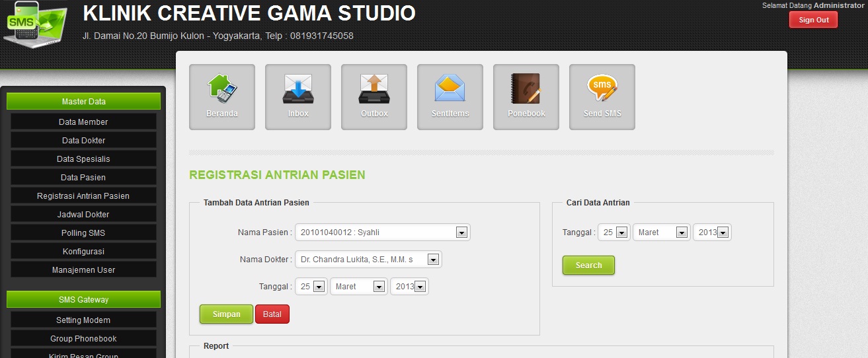Open the SentItems envelope icon

(450, 97)
